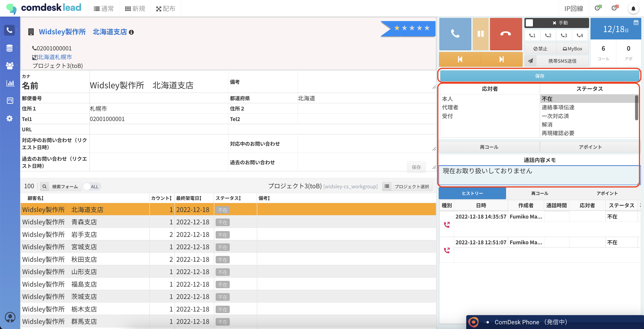
Task: Open the プロジェクト選択 dropdown
Action: [x=407, y=187]
